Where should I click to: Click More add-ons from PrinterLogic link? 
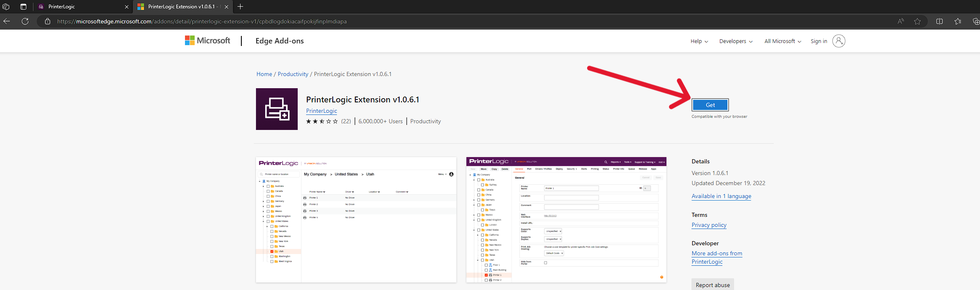[717, 257]
